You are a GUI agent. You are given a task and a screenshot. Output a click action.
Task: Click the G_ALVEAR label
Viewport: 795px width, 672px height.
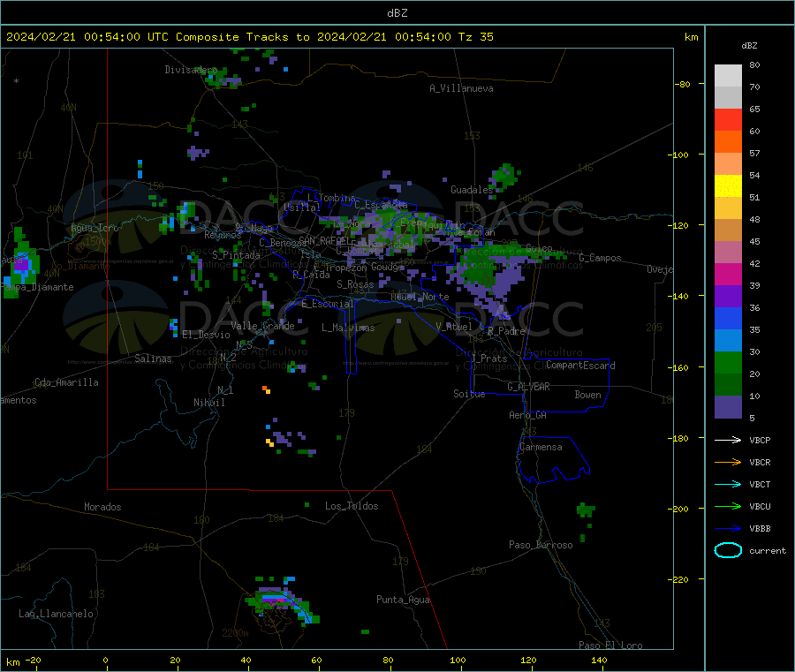528,387
